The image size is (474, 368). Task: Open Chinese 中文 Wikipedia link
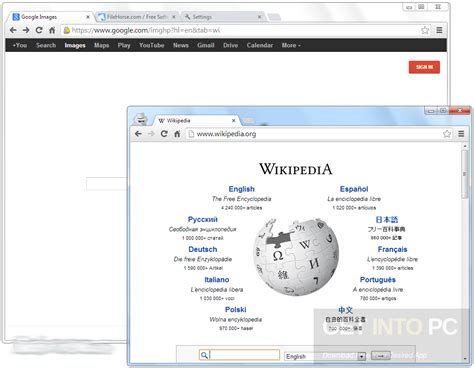tap(346, 310)
